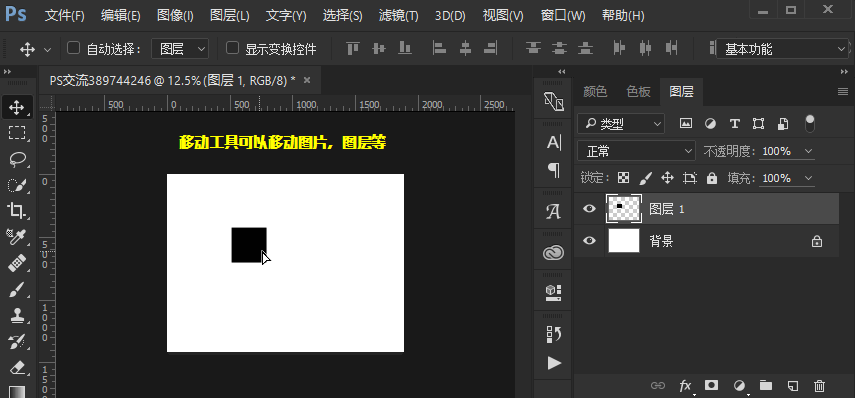Open the Layers panel flyout menu

pyautogui.click(x=843, y=92)
